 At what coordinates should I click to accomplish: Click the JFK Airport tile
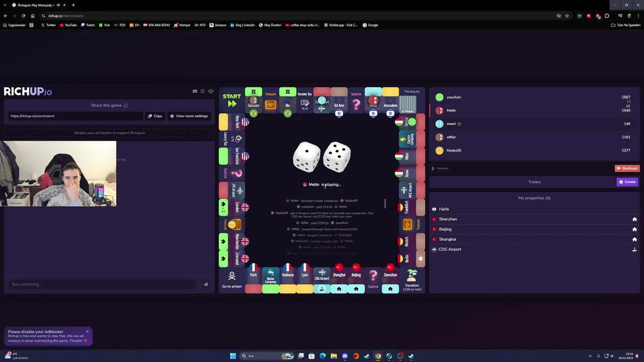pyautogui.click(x=232, y=190)
